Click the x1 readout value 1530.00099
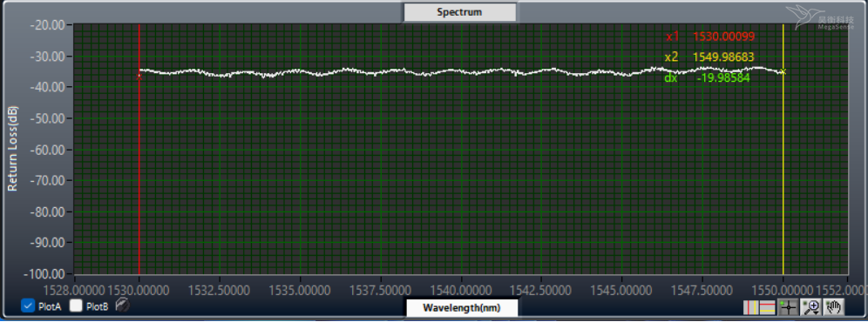 click(724, 37)
